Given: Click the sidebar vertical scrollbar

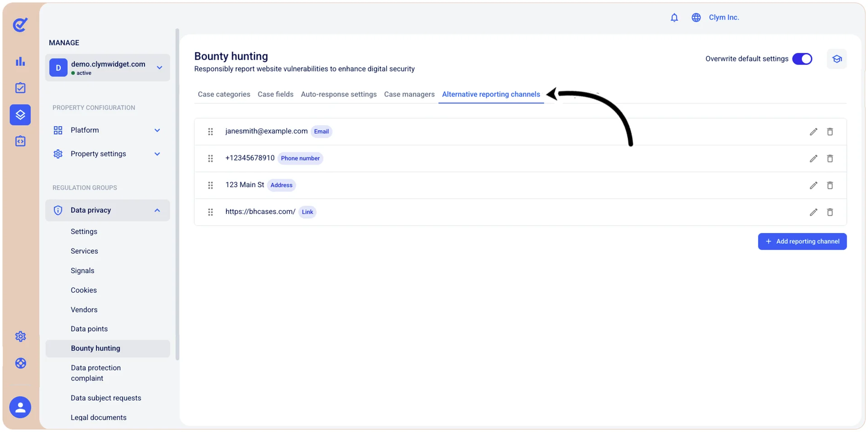Looking at the screenshot, I should pos(177,195).
